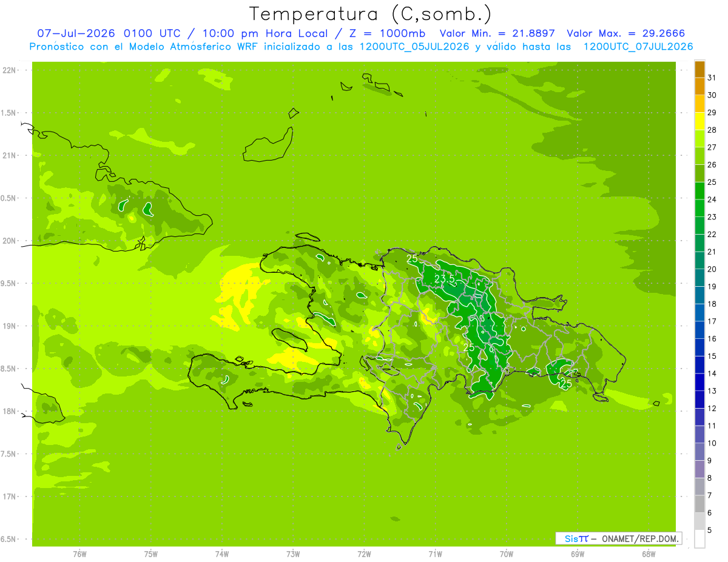728x562 pixels.
Task: Click the "69W" longitude axis label
Action: [578, 554]
